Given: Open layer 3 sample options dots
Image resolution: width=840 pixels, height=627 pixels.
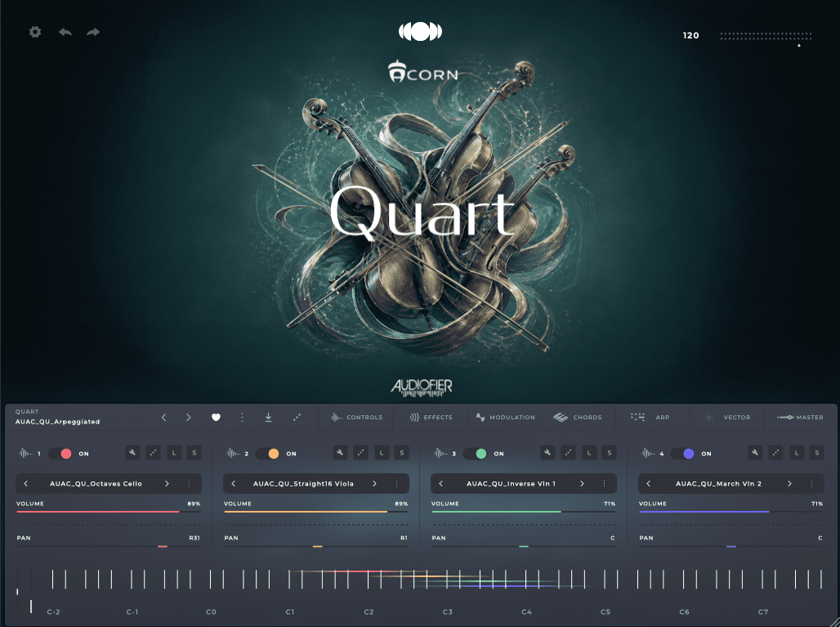Looking at the screenshot, I should click(x=604, y=483).
